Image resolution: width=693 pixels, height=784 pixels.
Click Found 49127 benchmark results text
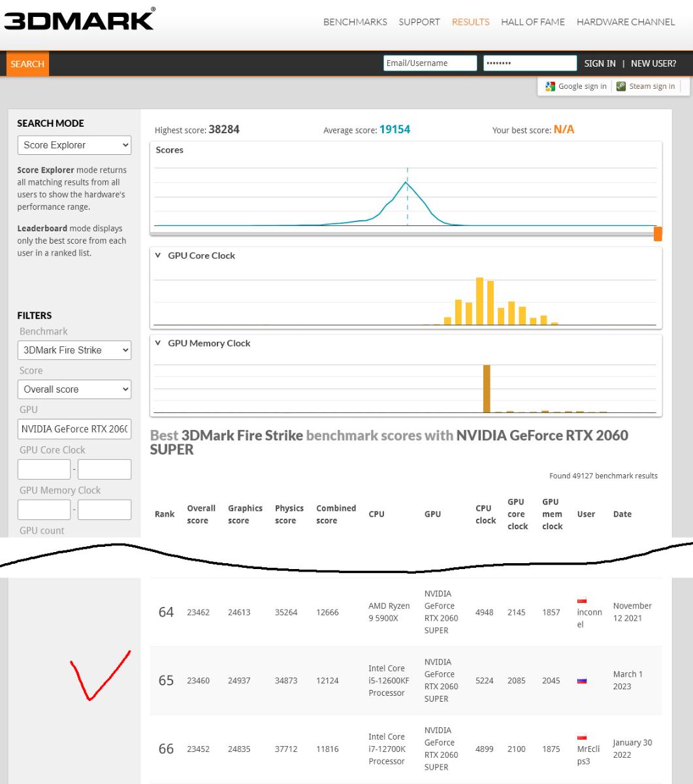click(x=604, y=476)
